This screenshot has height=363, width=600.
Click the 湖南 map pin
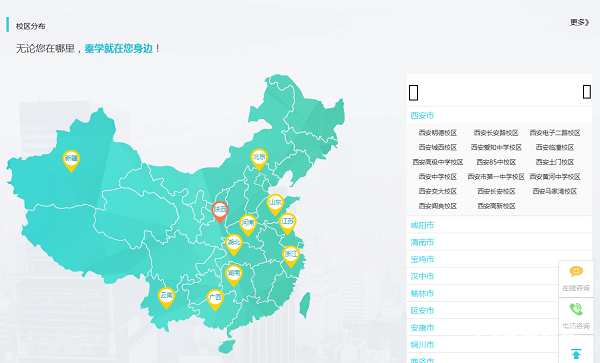click(x=234, y=275)
